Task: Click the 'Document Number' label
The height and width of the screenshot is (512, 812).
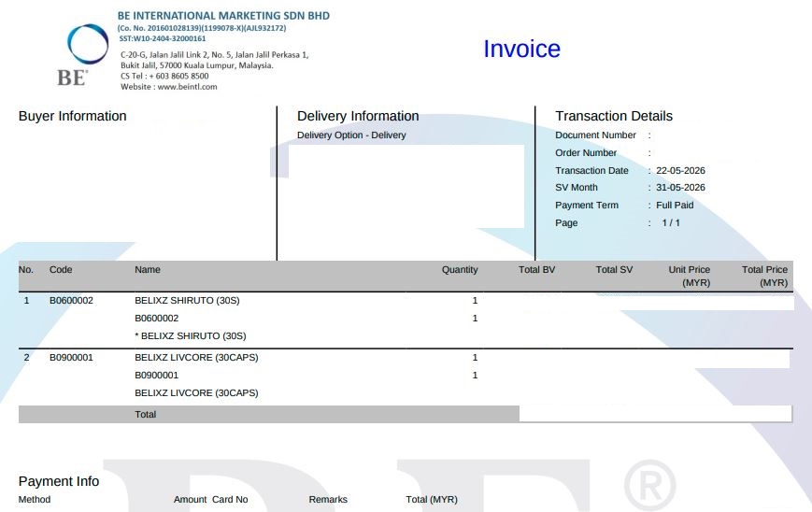Action: point(595,135)
